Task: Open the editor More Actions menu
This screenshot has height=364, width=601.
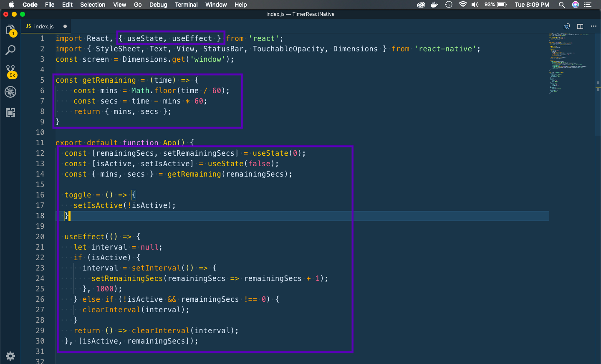Action: 593,26
